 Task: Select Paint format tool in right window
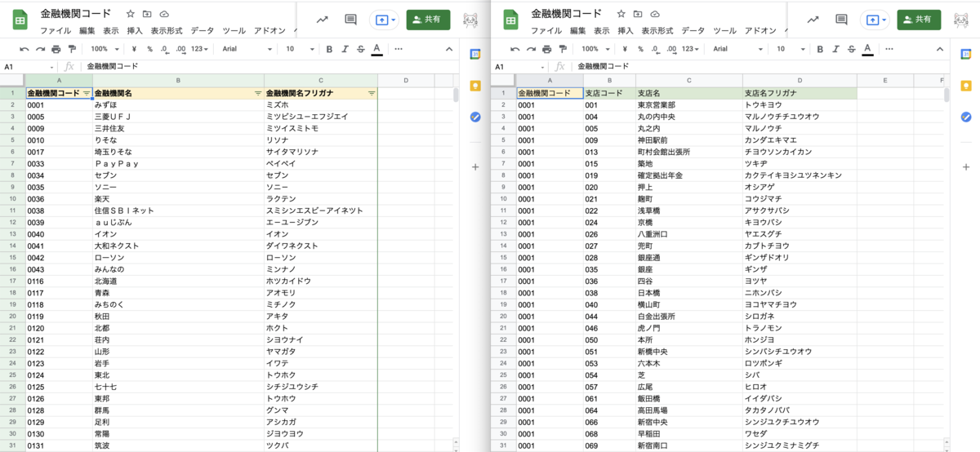[563, 49]
